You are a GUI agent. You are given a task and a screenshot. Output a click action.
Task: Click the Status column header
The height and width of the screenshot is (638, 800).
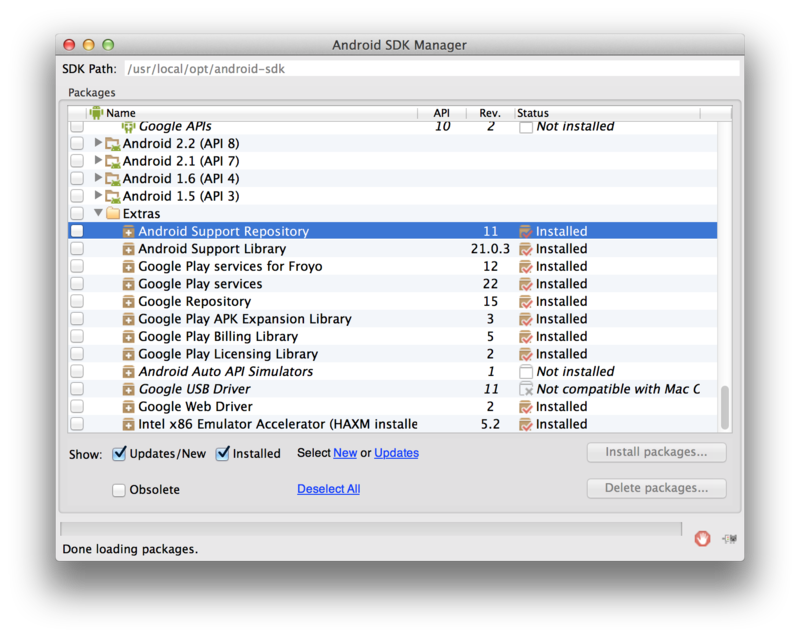[607, 113]
